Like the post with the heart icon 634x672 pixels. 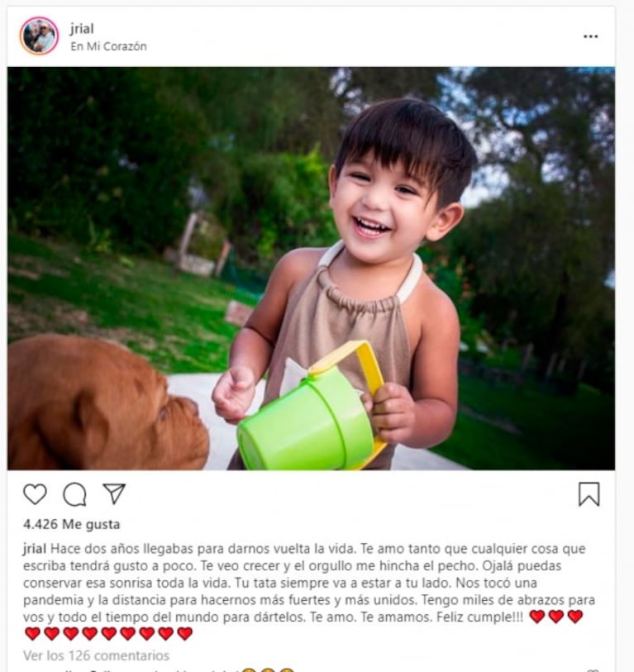[x=35, y=494]
